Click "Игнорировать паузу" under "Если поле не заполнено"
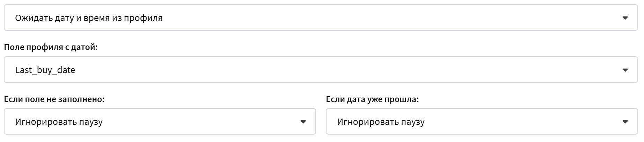The height and width of the screenshot is (142, 644). pyautogui.click(x=59, y=122)
